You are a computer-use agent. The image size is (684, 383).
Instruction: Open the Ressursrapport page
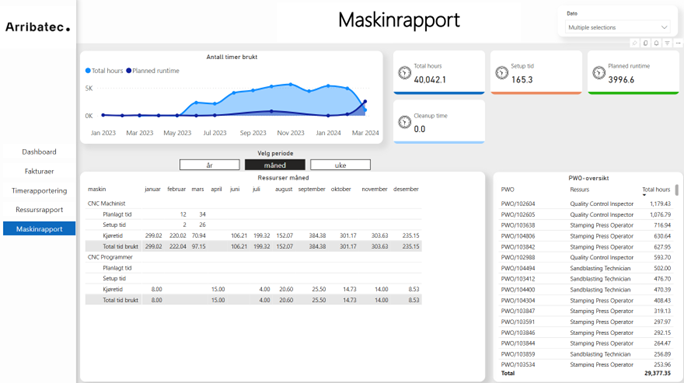[39, 209]
